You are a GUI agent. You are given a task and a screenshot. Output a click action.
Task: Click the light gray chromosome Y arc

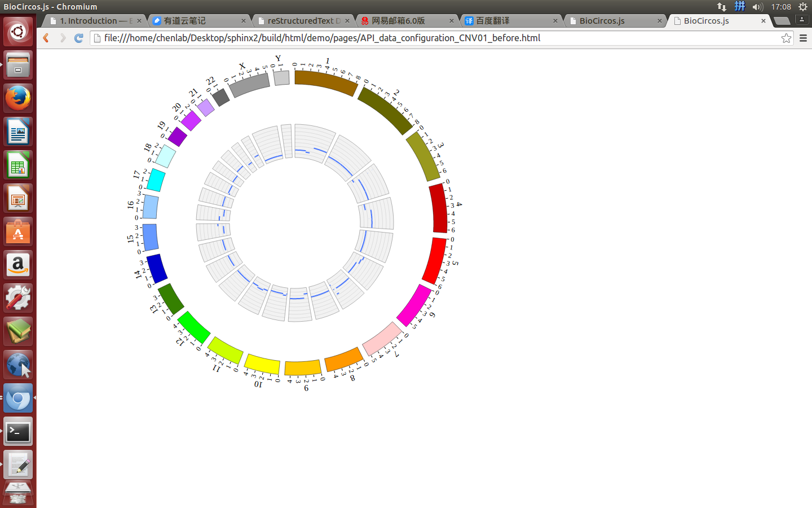281,78
